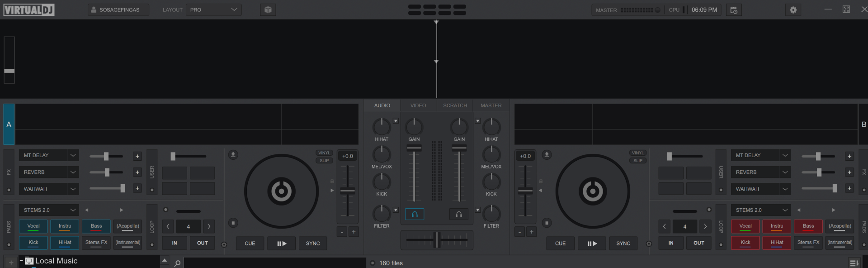Viewport: 868px width, 268px height.
Task: Switch to the VIDEO mixer tab
Action: click(418, 105)
